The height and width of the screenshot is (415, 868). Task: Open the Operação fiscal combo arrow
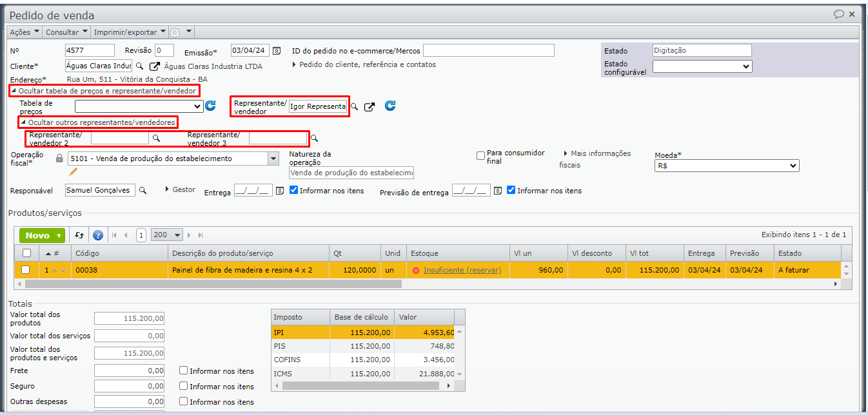tap(273, 159)
